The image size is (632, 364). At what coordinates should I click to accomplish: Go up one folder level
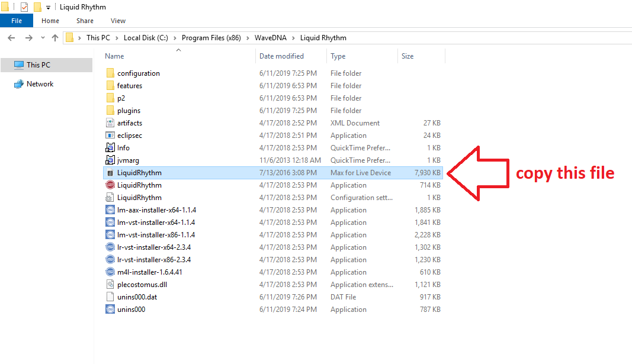point(55,38)
